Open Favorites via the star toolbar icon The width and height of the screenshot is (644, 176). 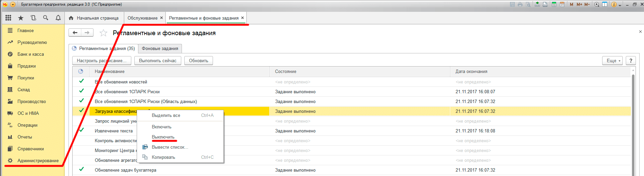(21, 18)
